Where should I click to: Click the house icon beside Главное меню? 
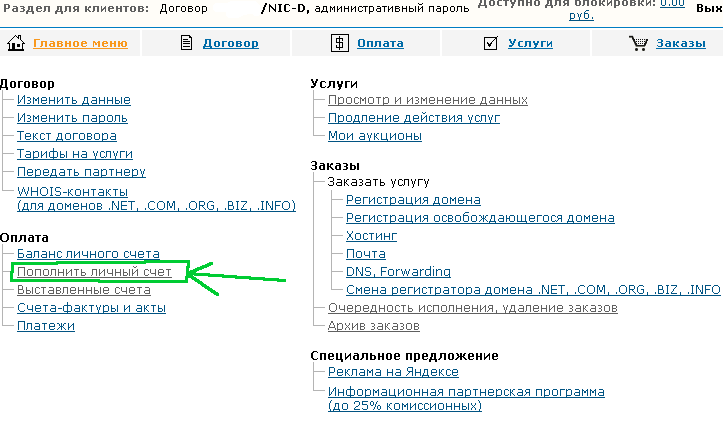15,43
